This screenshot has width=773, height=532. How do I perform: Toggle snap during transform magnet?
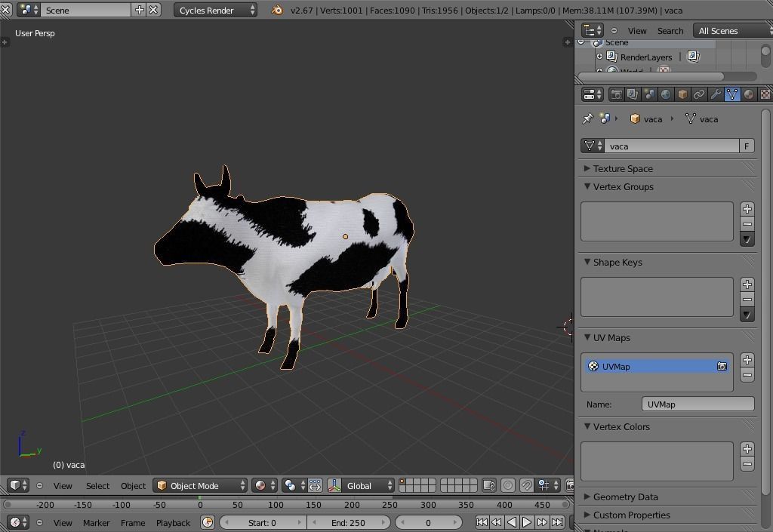pyautogui.click(x=526, y=486)
